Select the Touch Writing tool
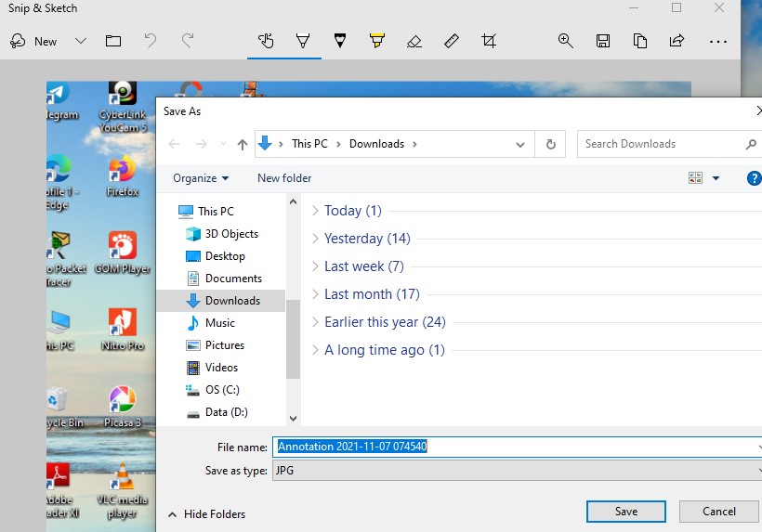Viewport: 762px width, 532px height. point(266,41)
